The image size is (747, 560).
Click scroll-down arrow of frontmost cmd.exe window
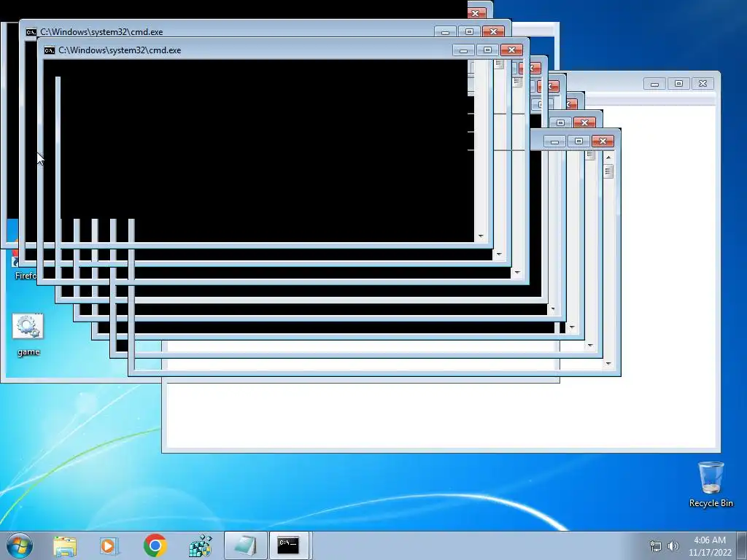[517, 273]
